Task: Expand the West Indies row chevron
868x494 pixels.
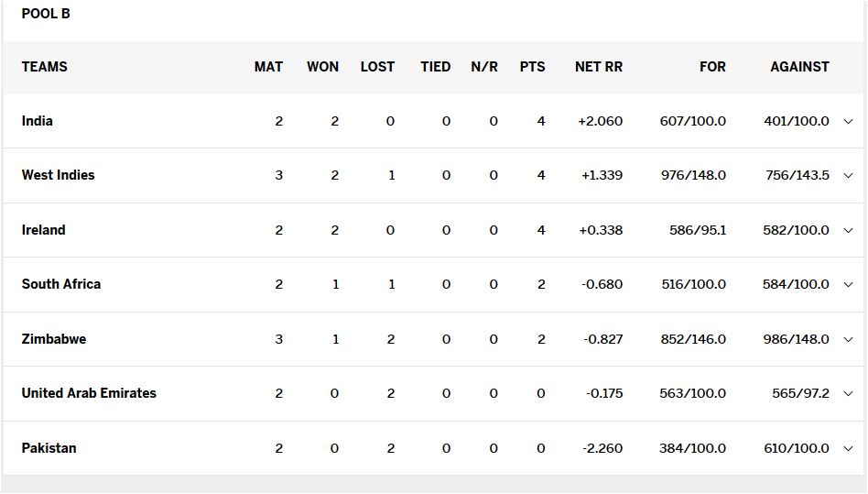Action: pyautogui.click(x=848, y=175)
